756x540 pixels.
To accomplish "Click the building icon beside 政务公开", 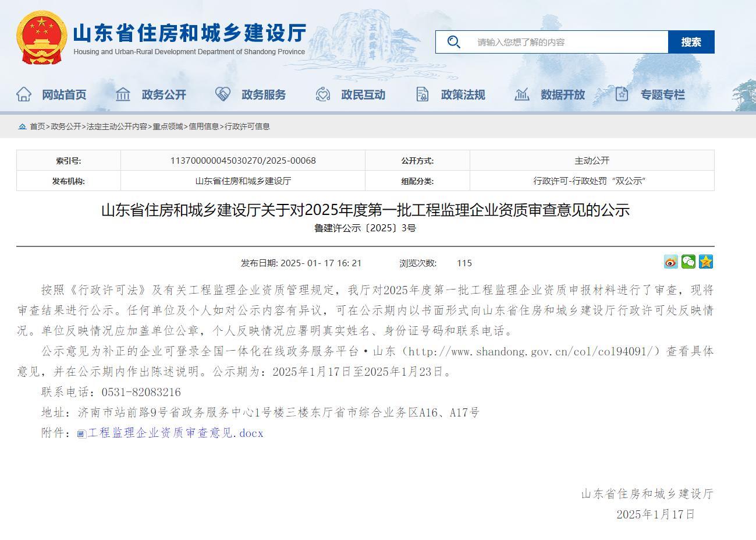I will tap(123, 94).
